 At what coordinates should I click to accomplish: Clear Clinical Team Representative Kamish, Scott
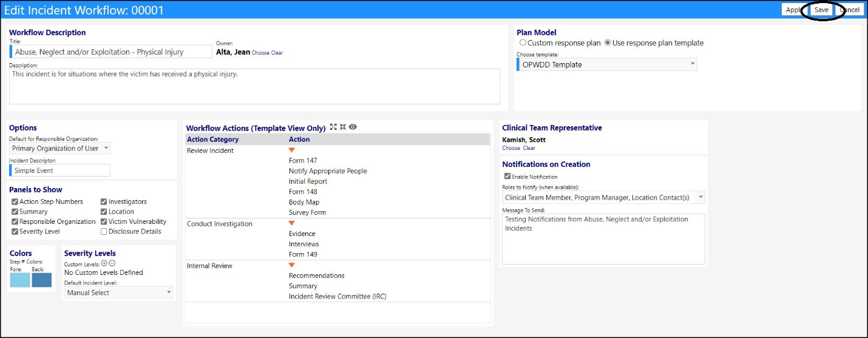529,148
